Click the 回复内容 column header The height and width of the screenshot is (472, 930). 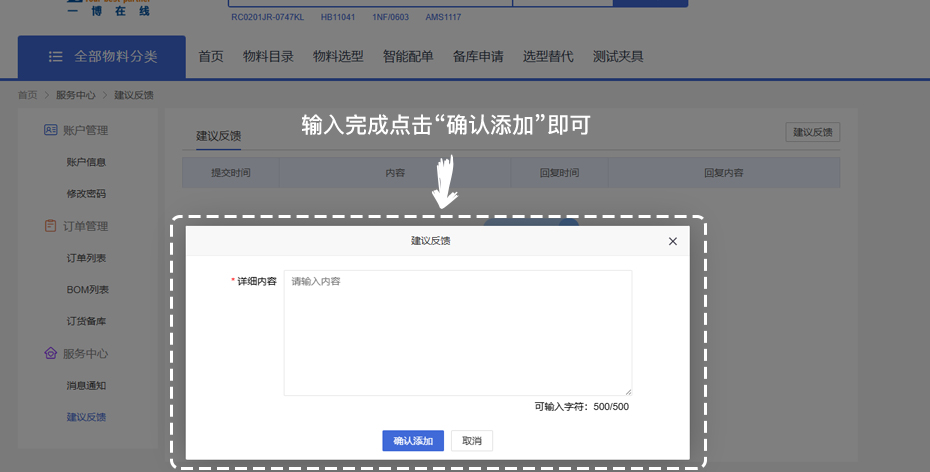click(x=724, y=173)
